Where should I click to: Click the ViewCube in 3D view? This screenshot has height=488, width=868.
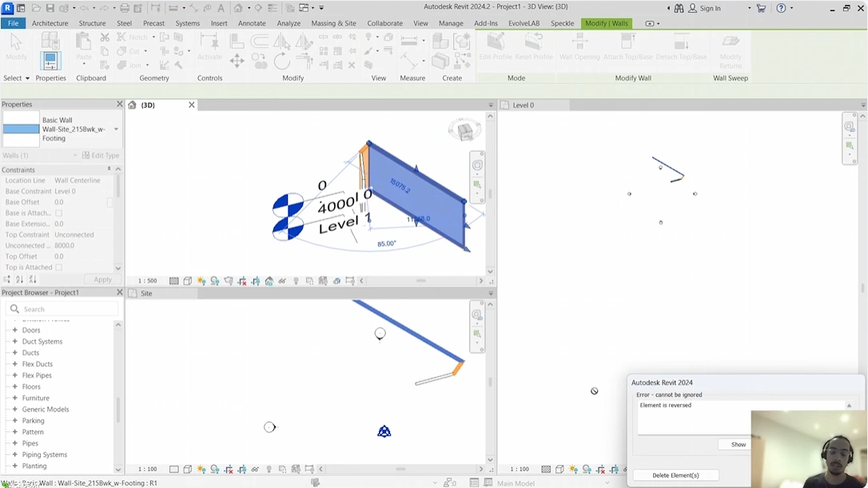(464, 130)
